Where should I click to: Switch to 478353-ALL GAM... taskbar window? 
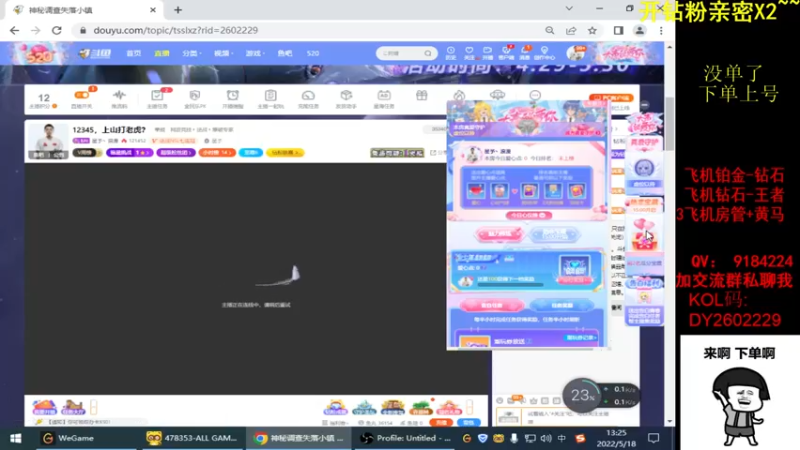191,438
